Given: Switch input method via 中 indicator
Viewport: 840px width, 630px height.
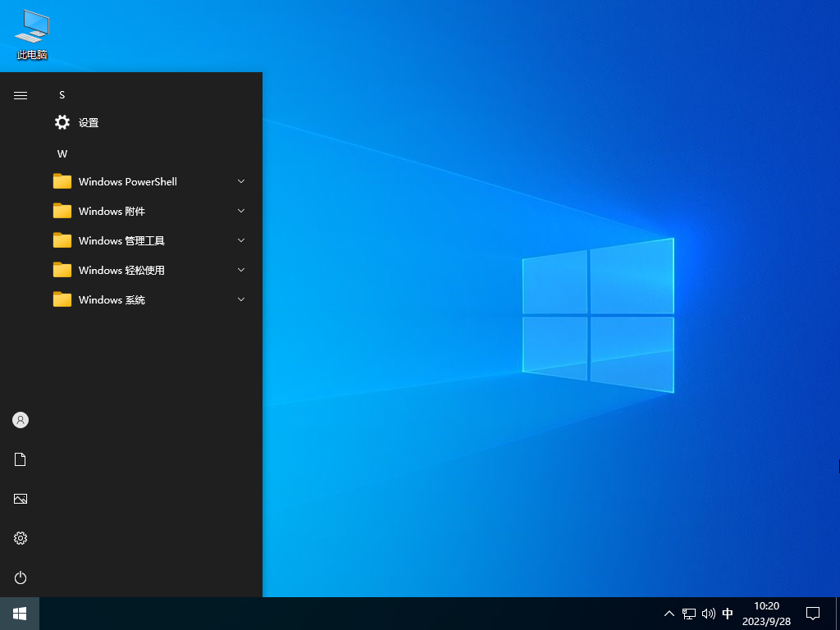Looking at the screenshot, I should [x=728, y=613].
